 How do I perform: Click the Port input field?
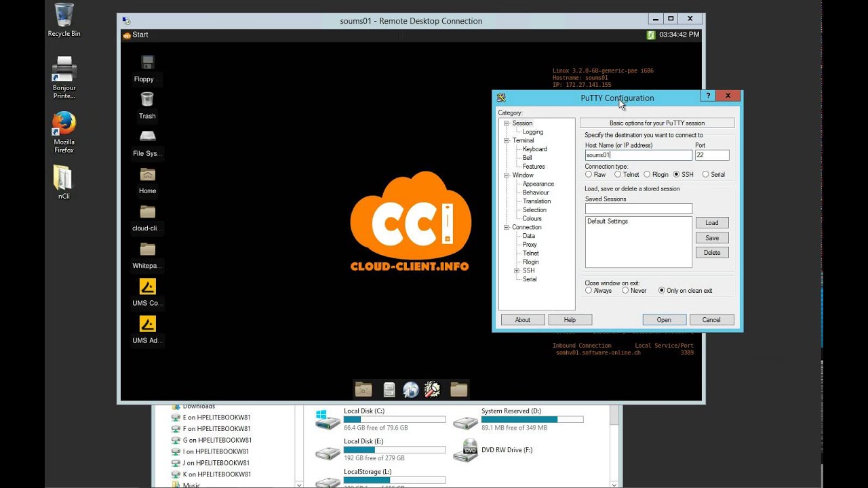(712, 155)
